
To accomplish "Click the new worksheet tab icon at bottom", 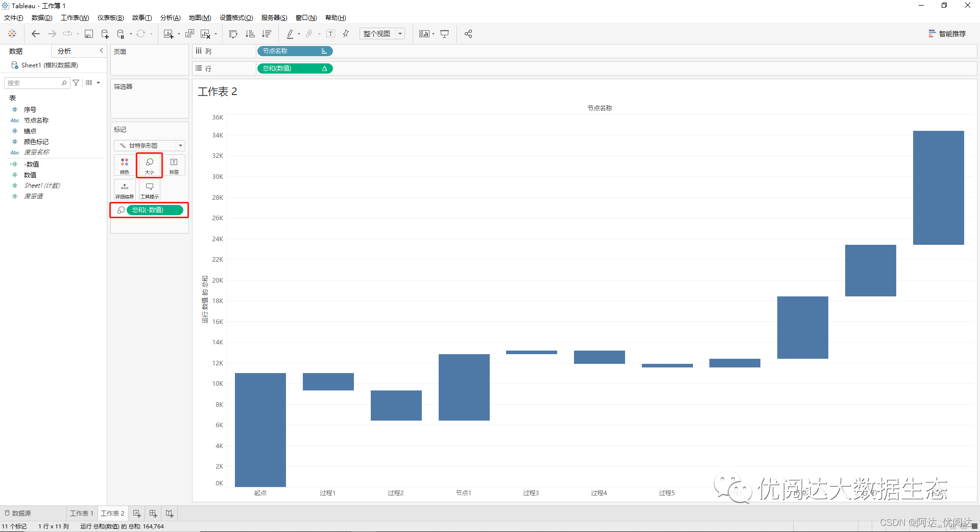I will pyautogui.click(x=137, y=514).
